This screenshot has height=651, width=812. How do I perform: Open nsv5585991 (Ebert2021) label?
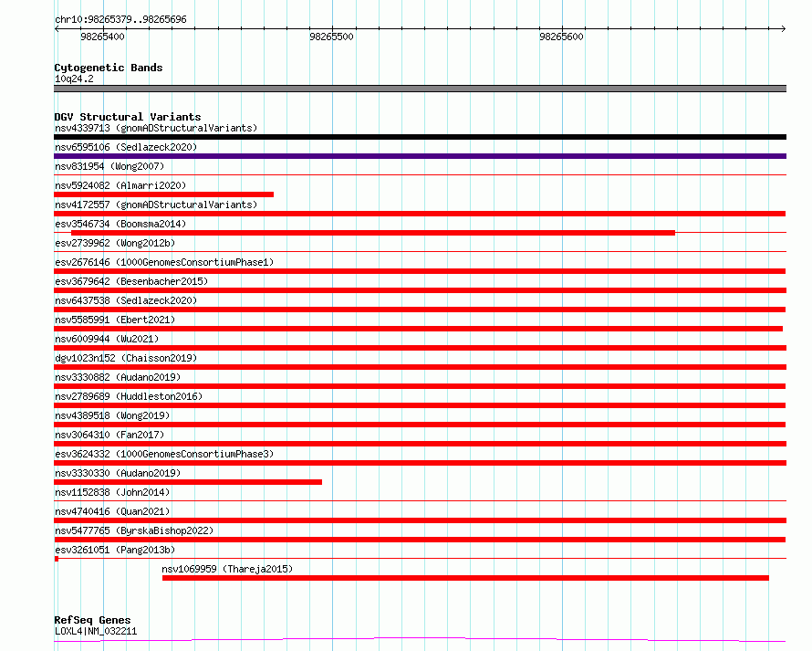[x=115, y=320]
